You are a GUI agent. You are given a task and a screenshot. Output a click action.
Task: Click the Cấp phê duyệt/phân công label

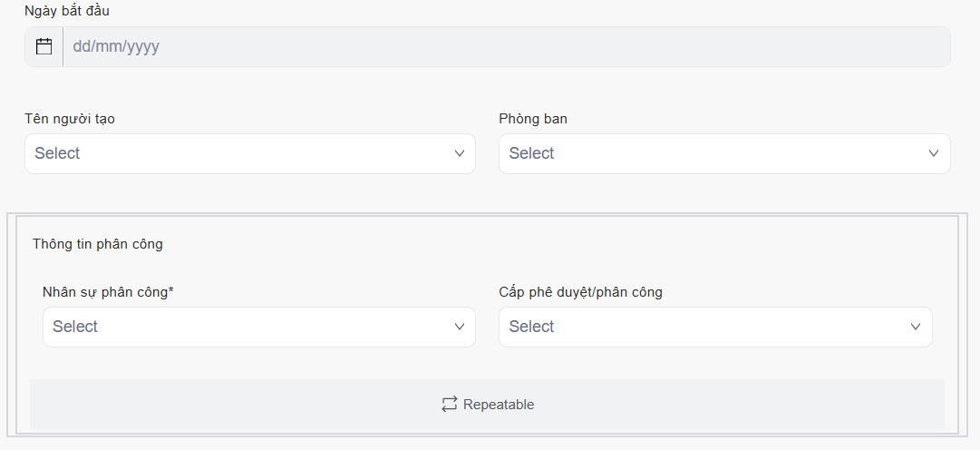click(x=580, y=292)
